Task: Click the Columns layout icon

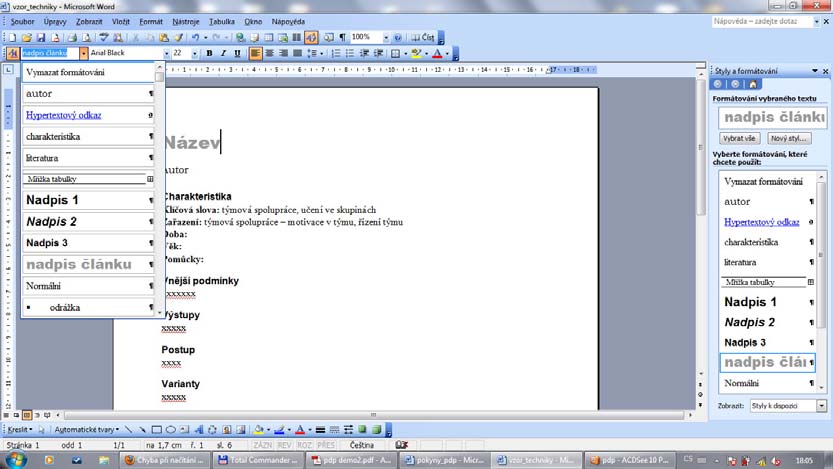Action: click(297, 37)
